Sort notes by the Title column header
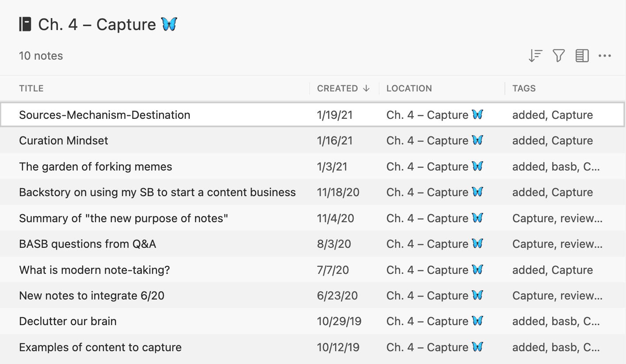The width and height of the screenshot is (626, 364). [x=31, y=88]
